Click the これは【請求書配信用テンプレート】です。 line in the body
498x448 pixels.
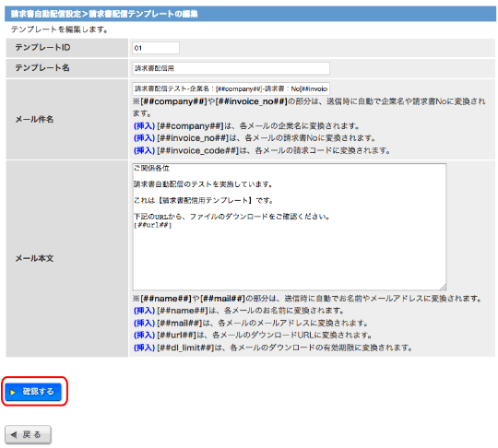point(204,201)
